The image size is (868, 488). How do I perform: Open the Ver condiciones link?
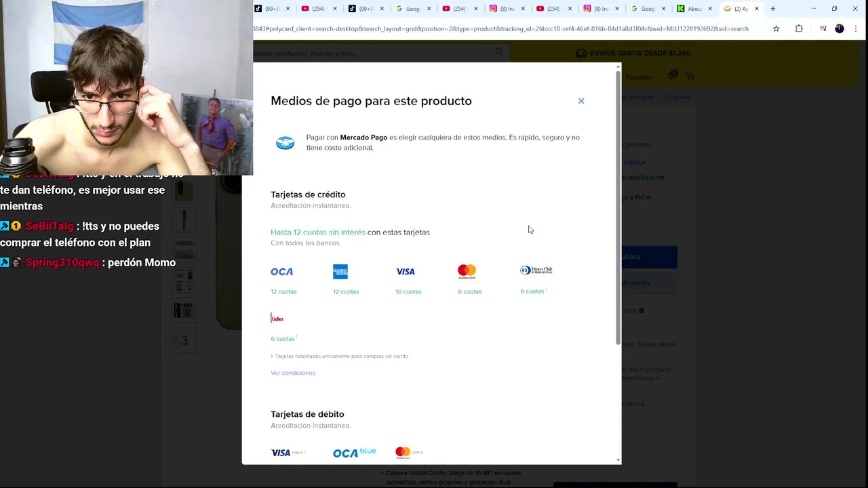pyautogui.click(x=293, y=373)
